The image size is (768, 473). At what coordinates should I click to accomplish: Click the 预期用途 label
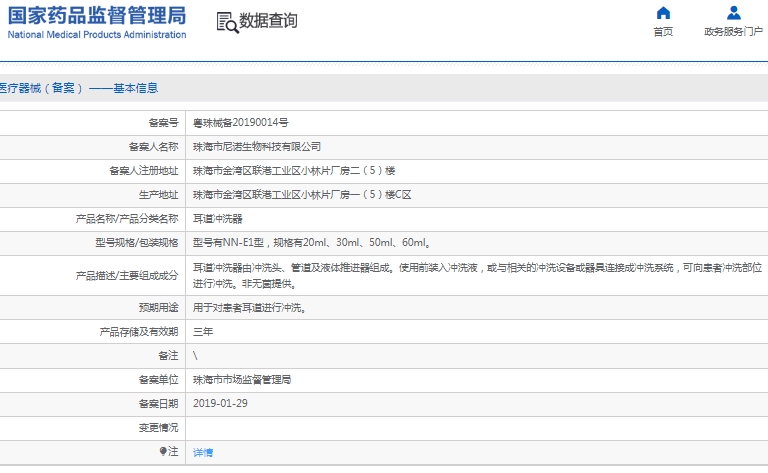[x=158, y=307]
